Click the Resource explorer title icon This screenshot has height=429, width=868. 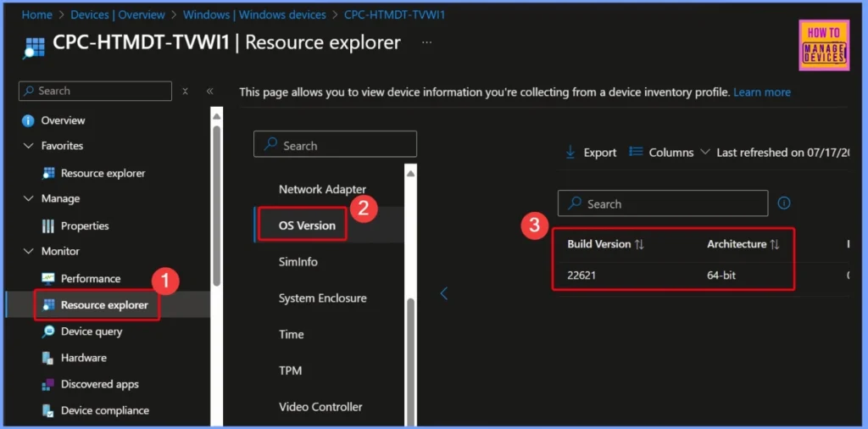pos(33,47)
